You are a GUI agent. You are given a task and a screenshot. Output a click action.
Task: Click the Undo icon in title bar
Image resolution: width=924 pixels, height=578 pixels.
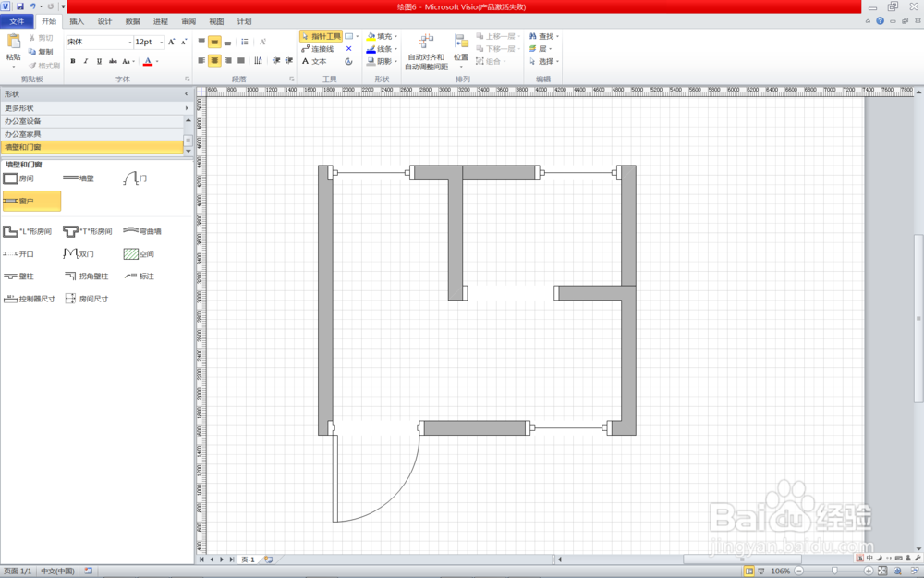point(33,6)
